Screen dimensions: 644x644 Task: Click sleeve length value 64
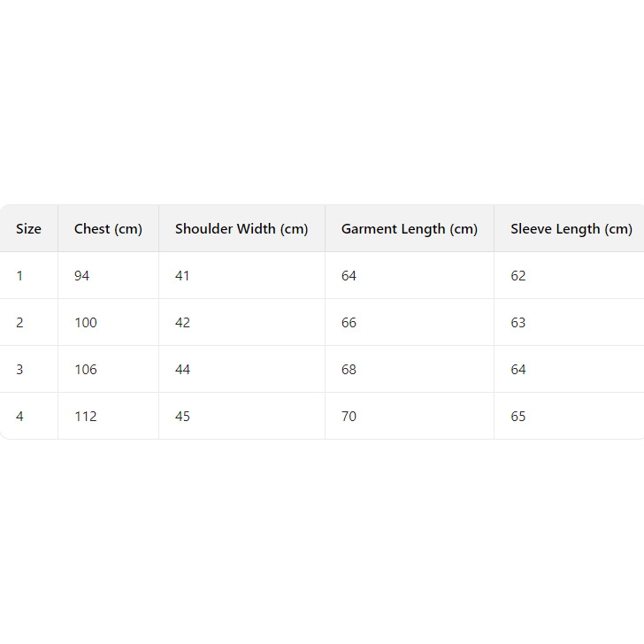[518, 370]
